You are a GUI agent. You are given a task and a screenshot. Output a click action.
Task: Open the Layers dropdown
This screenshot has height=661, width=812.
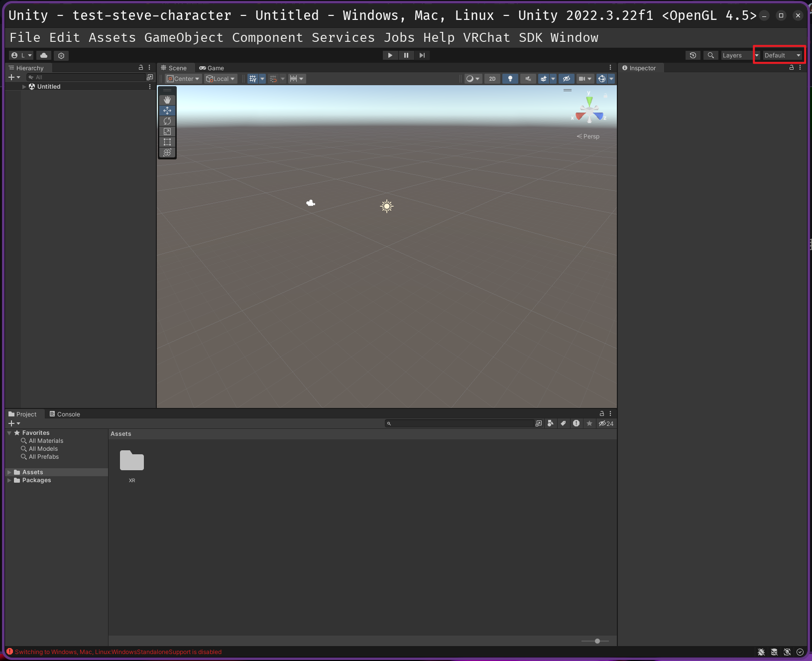(740, 55)
